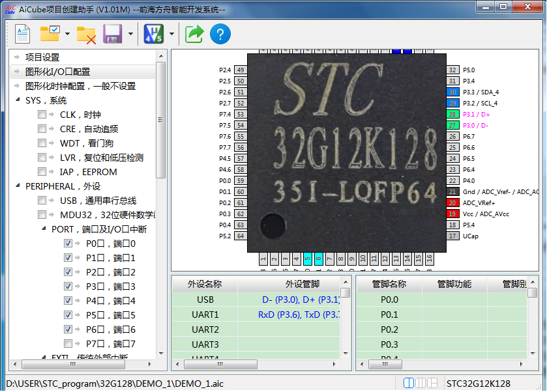
Task: Select the UART1 row in peripheral table
Action: click(256, 315)
